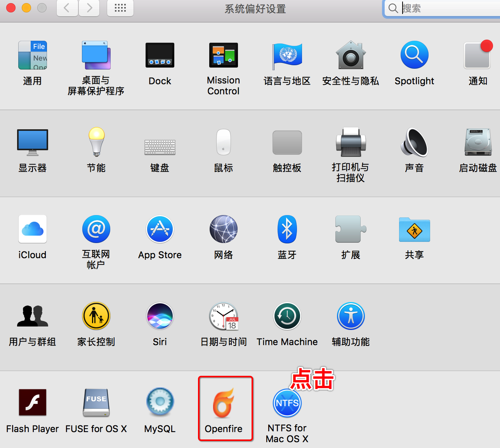Minimize the window with yellow button
Image resolution: width=500 pixels, height=448 pixels.
tap(26, 8)
